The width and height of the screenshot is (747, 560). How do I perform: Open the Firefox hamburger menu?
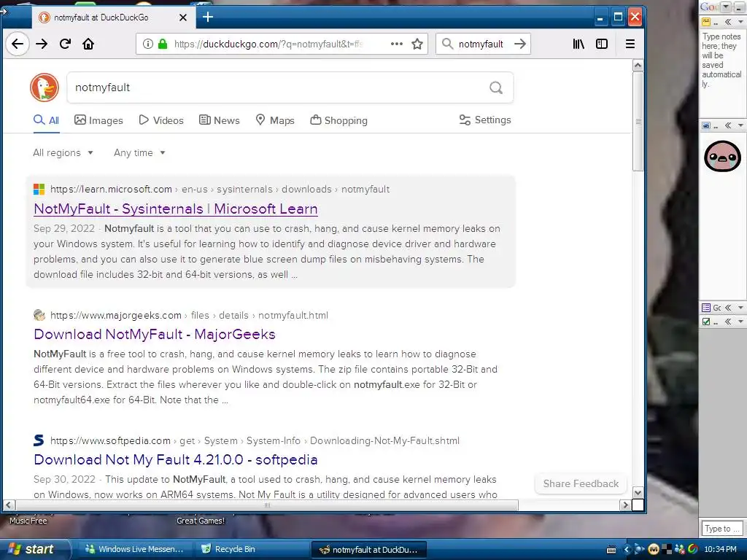click(630, 44)
